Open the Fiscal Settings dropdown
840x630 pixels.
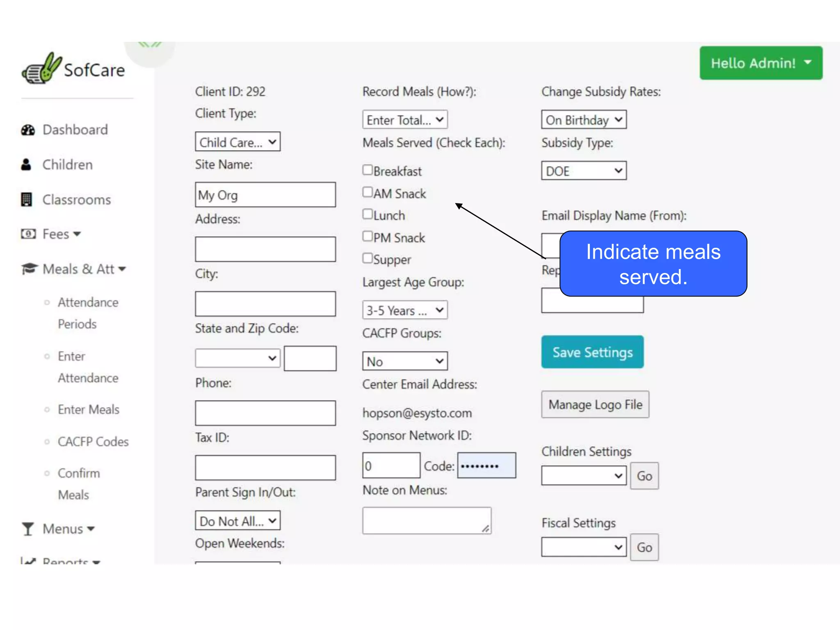point(584,547)
